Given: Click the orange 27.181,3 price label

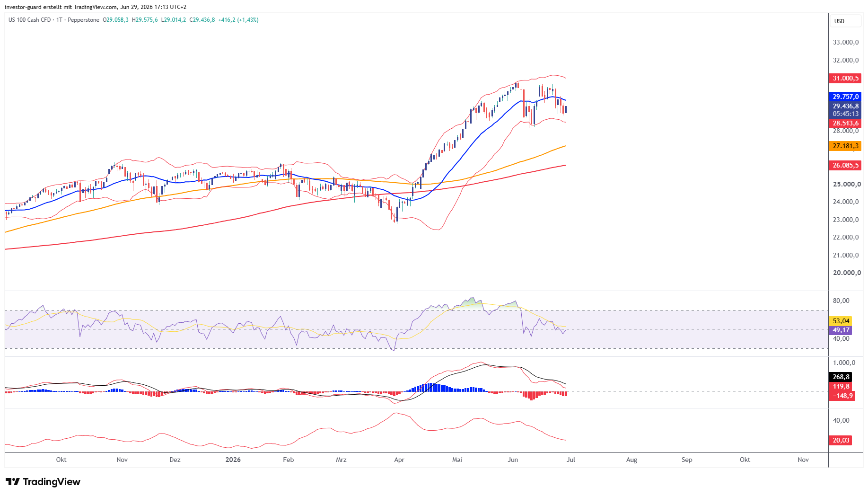Looking at the screenshot, I should pos(845,146).
